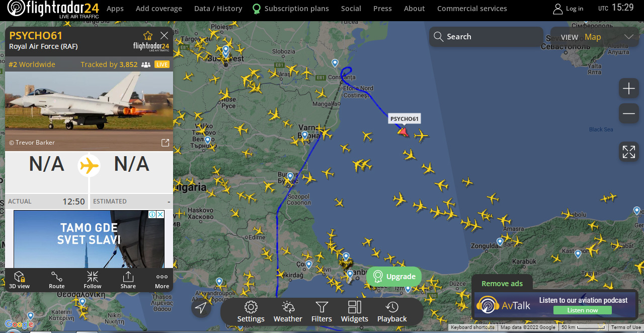Screen dimensions: 644x333
Task: Click the Log in link
Action: point(569,9)
